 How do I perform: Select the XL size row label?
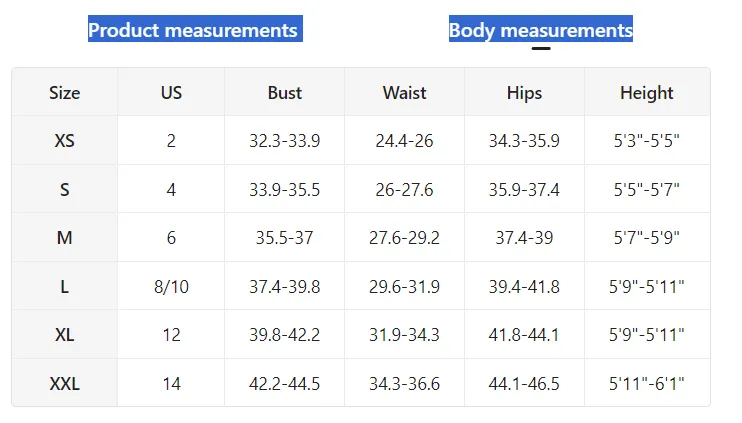pos(64,335)
